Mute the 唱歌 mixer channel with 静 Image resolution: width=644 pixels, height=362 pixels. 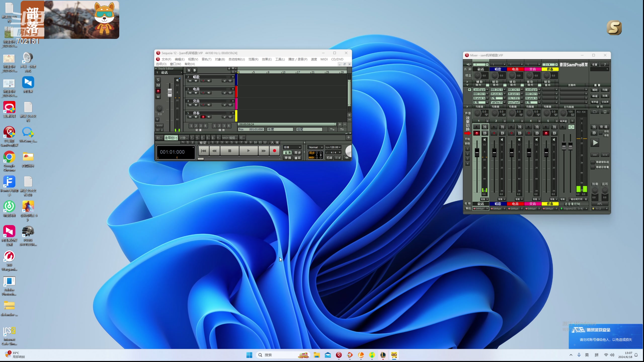coord(502,133)
